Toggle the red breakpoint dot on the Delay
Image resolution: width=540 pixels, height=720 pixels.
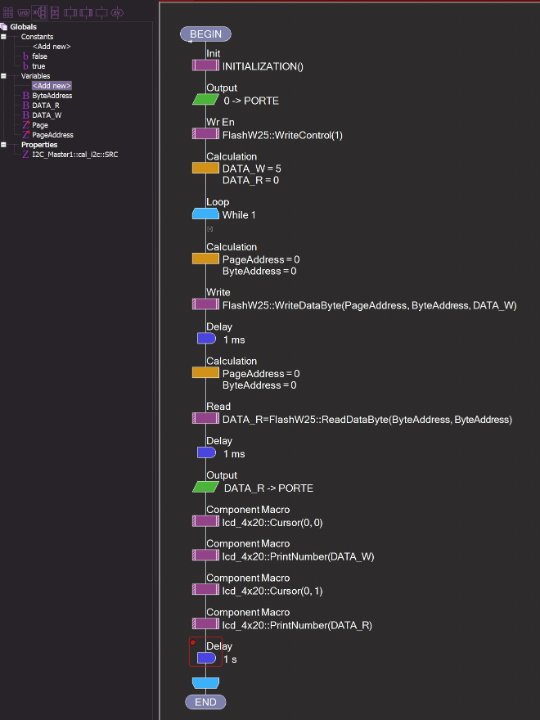point(193,642)
